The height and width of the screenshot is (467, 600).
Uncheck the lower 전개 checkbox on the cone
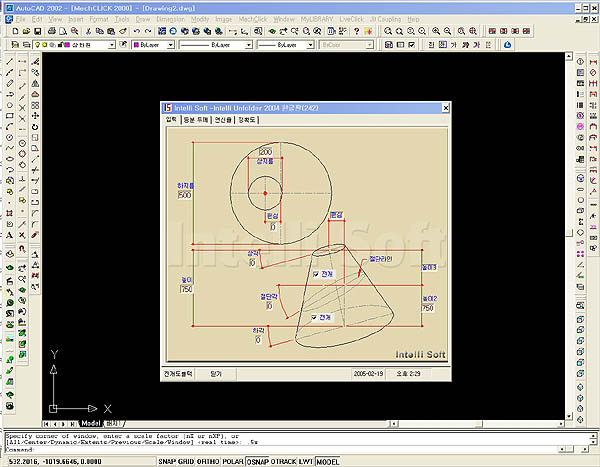[x=314, y=317]
